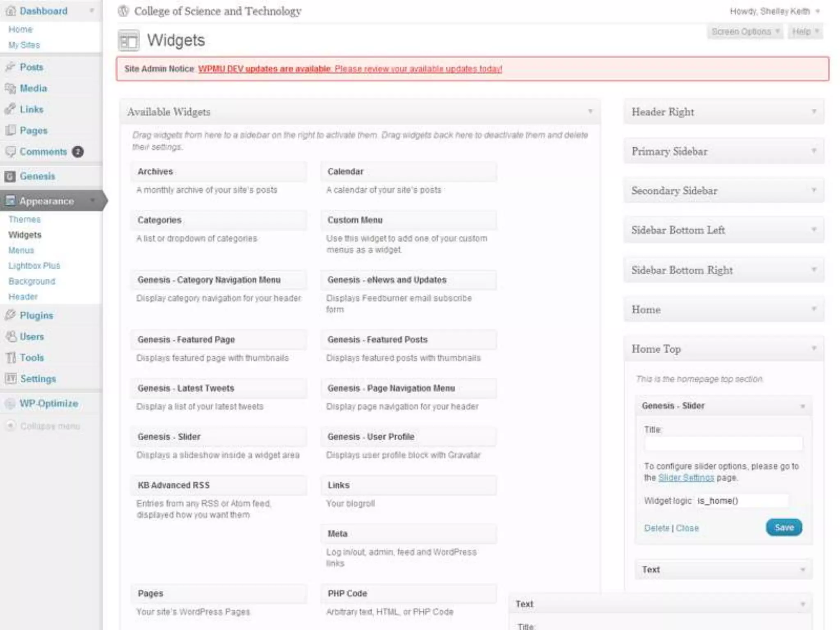Collapse the Genesis - Slider widget arrow
The width and height of the screenshot is (840, 630).
803,406
